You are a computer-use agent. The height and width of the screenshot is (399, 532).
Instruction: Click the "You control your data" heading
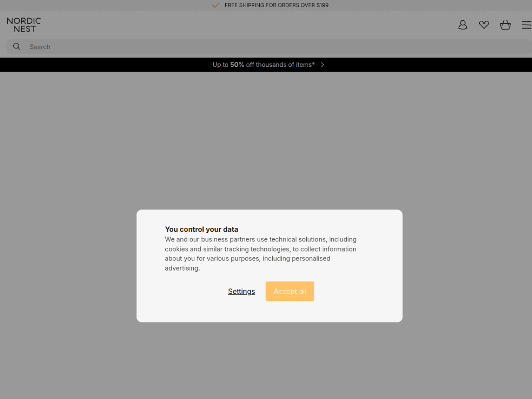[202, 229]
